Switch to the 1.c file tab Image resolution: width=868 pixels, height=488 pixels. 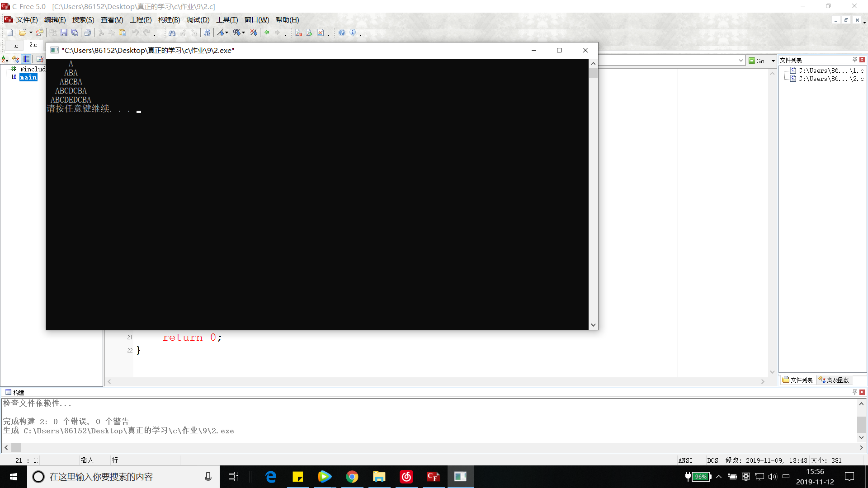click(14, 46)
